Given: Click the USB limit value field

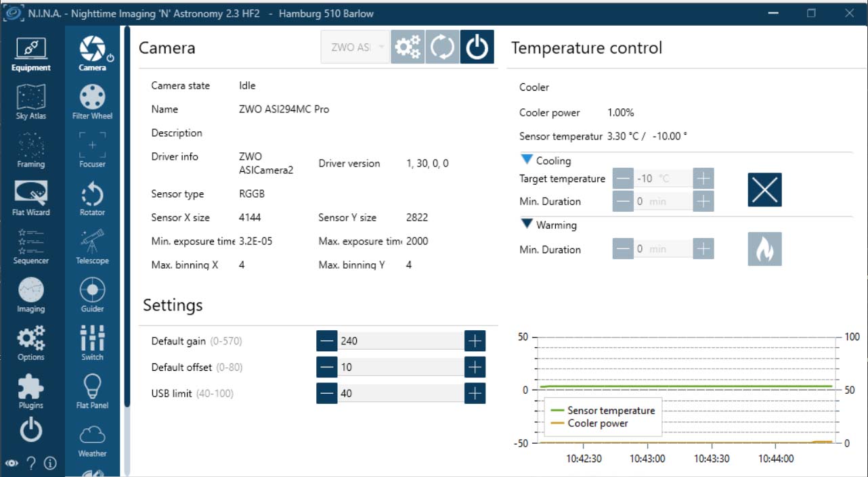Looking at the screenshot, I should pos(401,393).
